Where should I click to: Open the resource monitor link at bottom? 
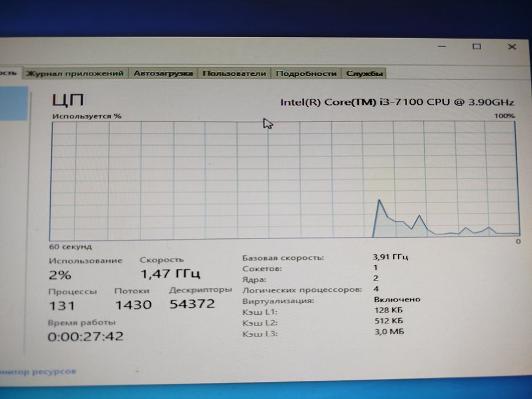coord(38,372)
